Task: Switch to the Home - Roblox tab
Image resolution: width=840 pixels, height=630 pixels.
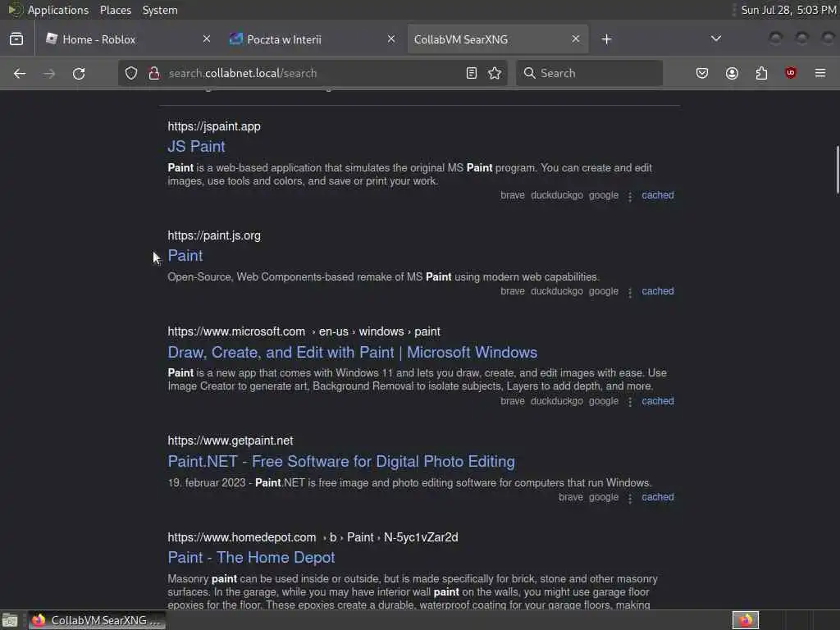Action: click(127, 39)
